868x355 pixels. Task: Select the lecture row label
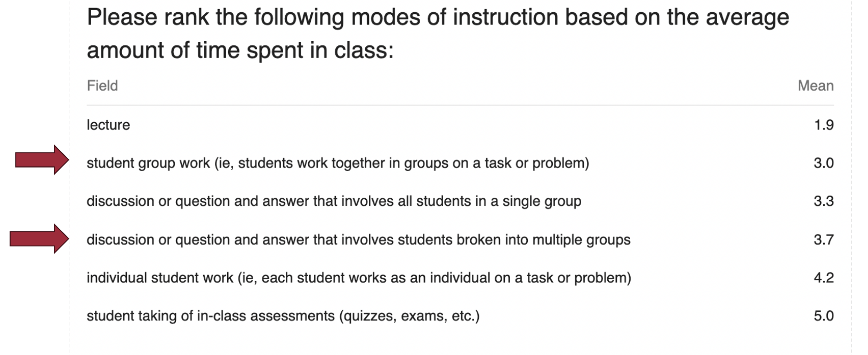click(x=108, y=125)
